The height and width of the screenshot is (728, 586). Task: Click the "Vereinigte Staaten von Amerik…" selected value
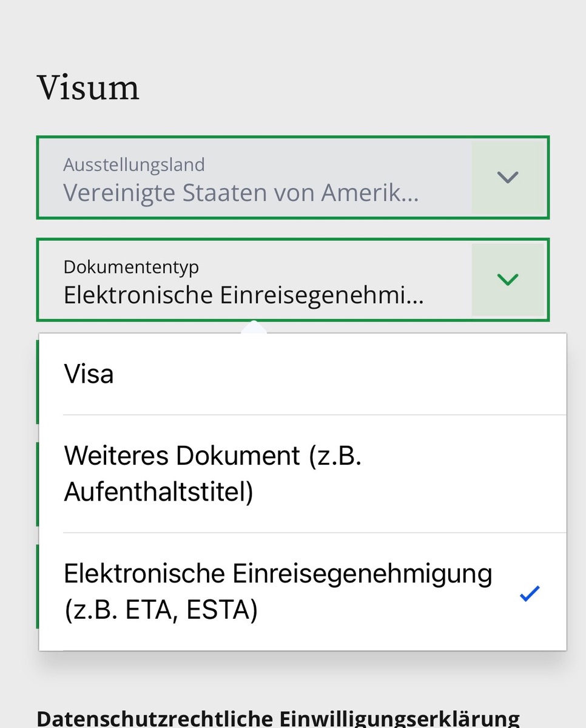(x=240, y=193)
